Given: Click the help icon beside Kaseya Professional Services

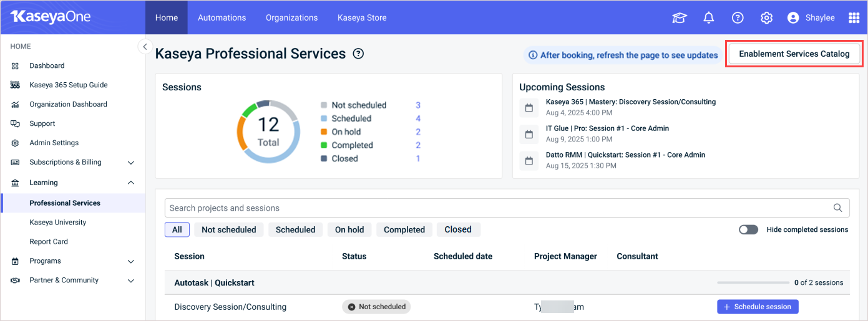Looking at the screenshot, I should [358, 54].
